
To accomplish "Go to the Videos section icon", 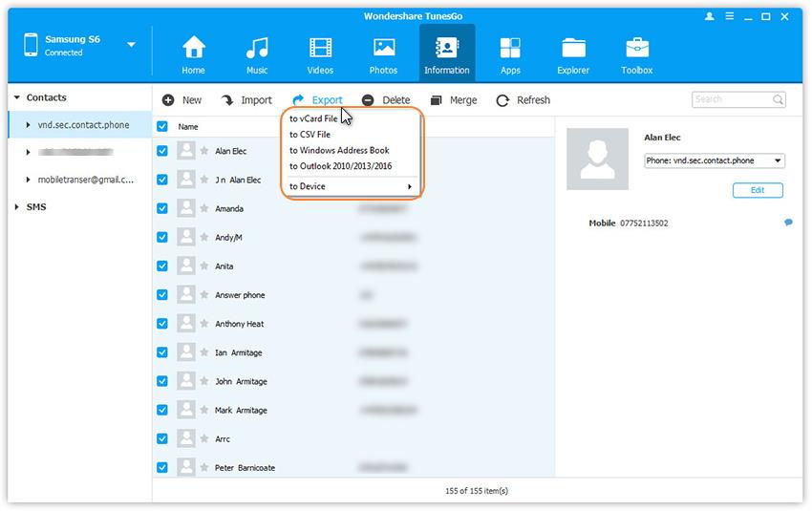I will pyautogui.click(x=320, y=49).
